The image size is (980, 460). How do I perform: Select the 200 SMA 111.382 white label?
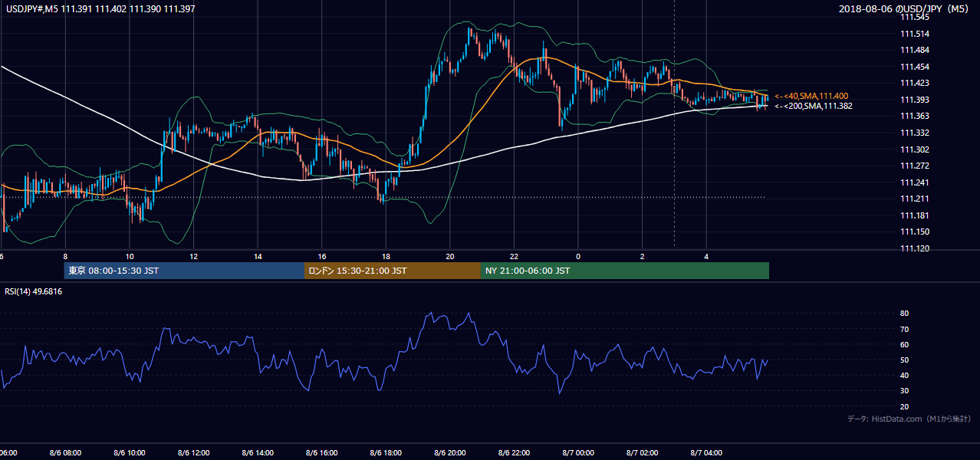coord(814,106)
